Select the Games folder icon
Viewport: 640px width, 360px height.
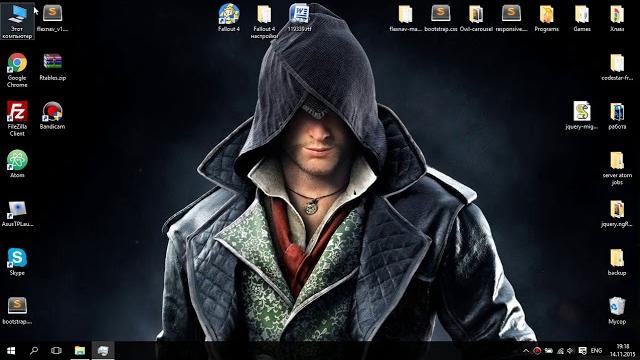[582, 18]
